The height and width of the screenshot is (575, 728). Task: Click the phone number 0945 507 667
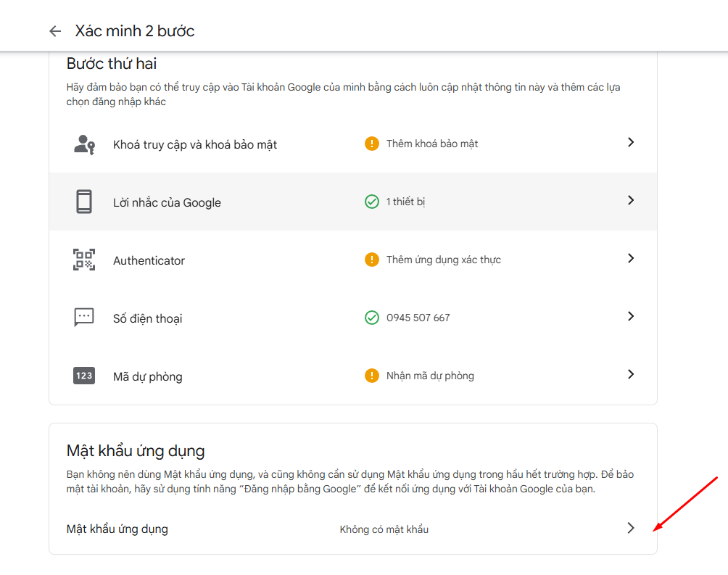pyautogui.click(x=418, y=318)
